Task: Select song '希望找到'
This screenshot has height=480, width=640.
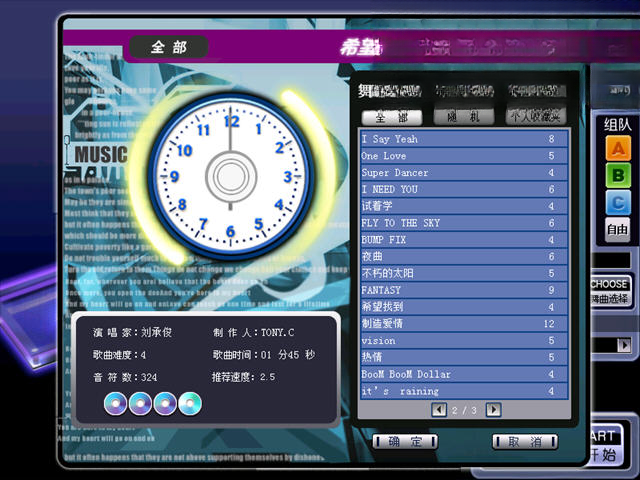Action: (464, 307)
